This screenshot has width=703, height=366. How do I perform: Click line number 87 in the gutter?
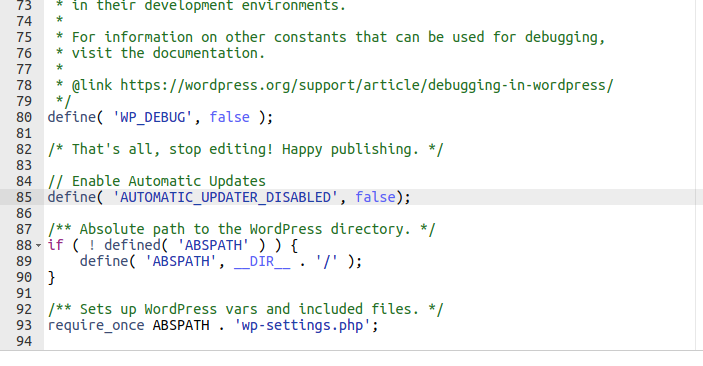24,230
